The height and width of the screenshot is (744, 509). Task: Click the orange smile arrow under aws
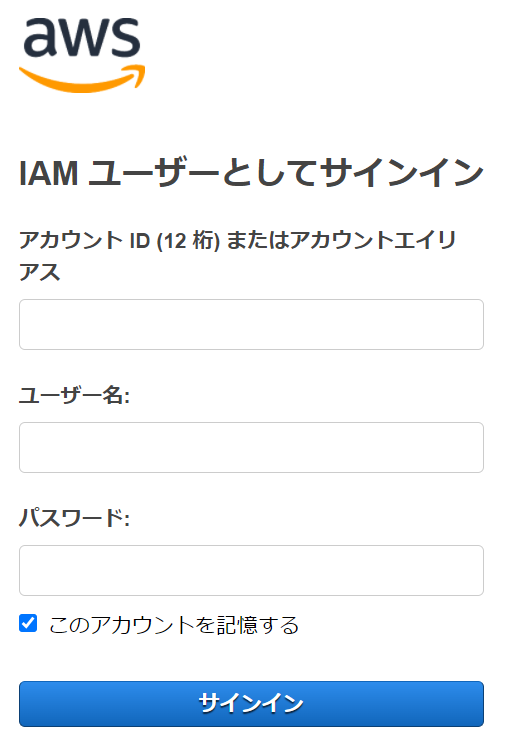pyautogui.click(x=82, y=79)
